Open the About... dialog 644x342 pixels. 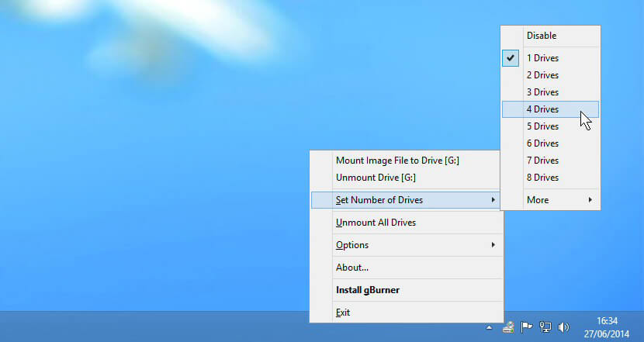pos(352,268)
